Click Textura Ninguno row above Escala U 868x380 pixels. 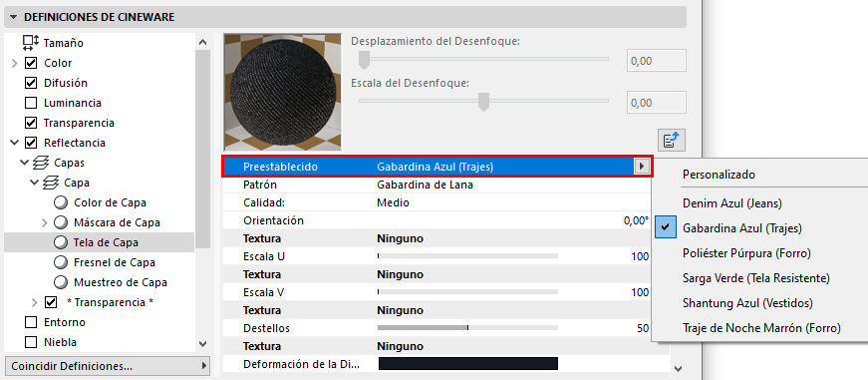click(x=437, y=238)
